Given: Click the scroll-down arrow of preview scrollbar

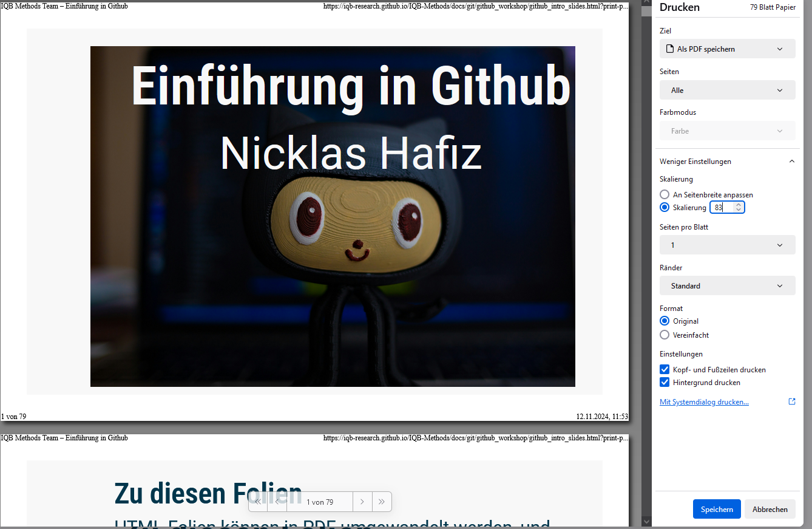Looking at the screenshot, I should [646, 521].
